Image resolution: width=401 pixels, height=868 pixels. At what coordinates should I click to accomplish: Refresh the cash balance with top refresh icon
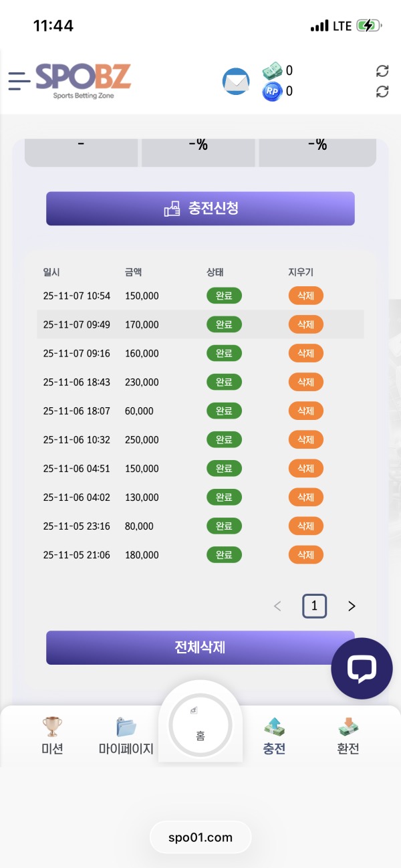pos(382,70)
